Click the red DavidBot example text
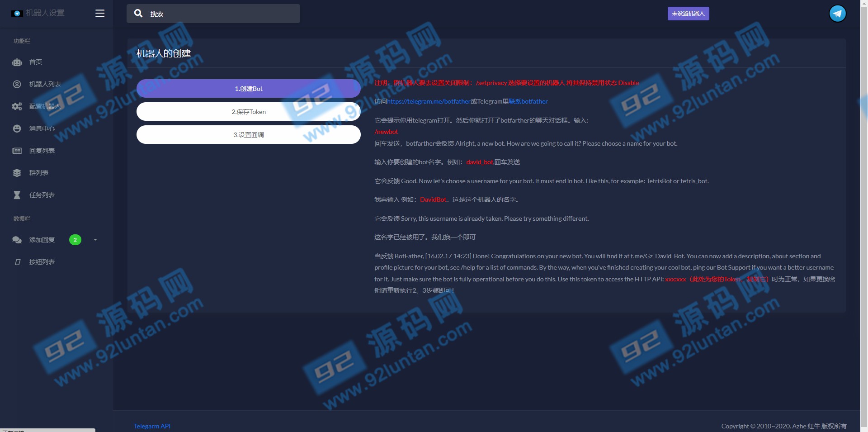The image size is (868, 432). click(433, 199)
